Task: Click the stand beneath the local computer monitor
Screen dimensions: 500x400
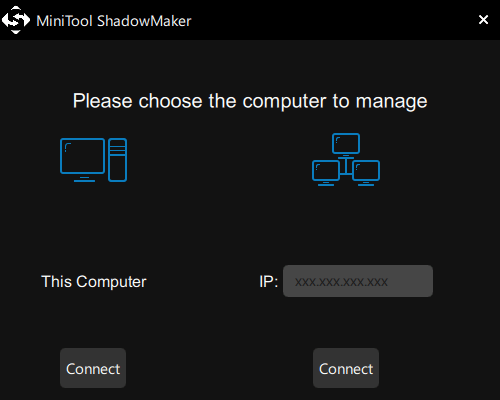Action: point(84,179)
